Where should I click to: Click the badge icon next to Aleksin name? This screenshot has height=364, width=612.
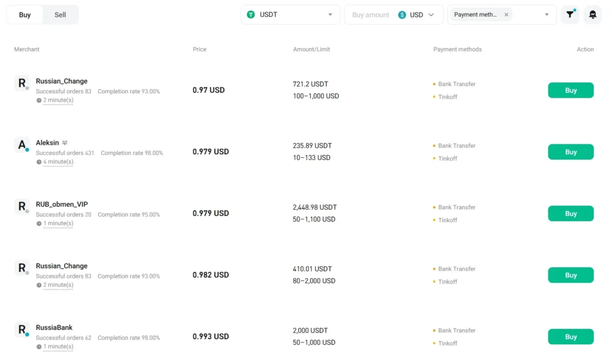(66, 142)
